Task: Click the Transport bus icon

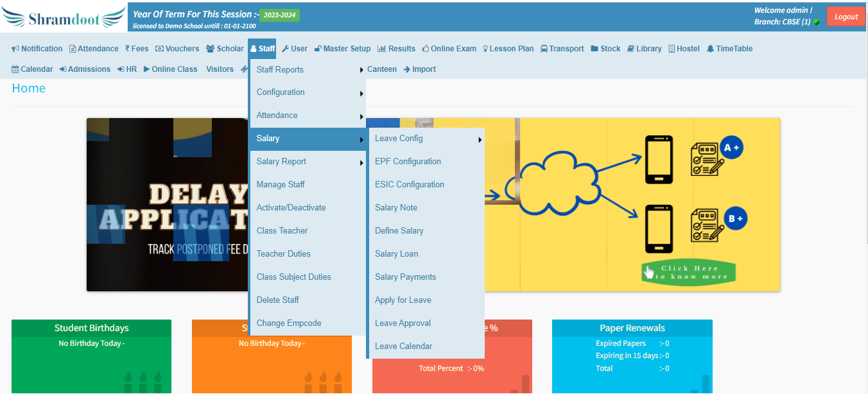Action: click(544, 49)
